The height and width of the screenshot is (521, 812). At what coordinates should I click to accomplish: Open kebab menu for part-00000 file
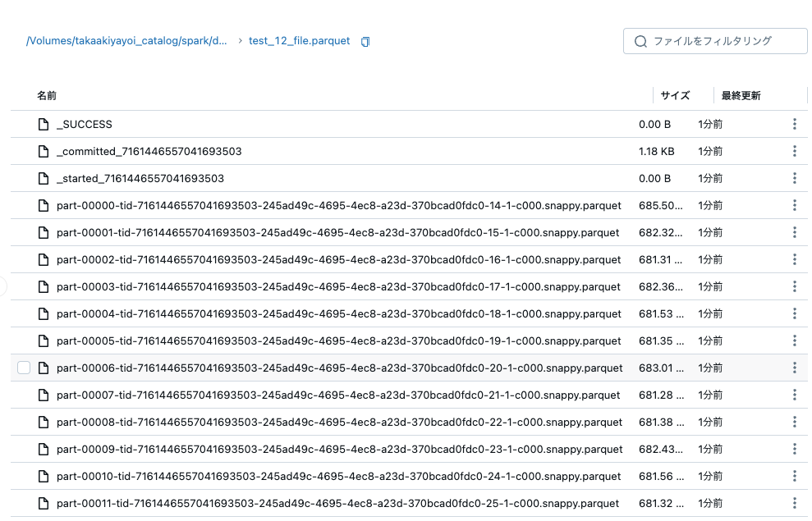795,205
